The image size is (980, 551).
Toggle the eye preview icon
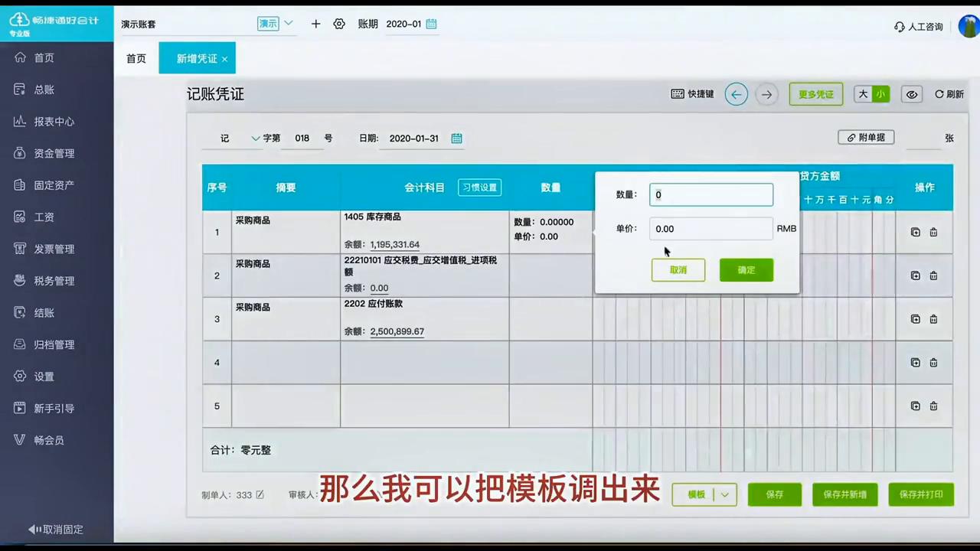click(911, 94)
